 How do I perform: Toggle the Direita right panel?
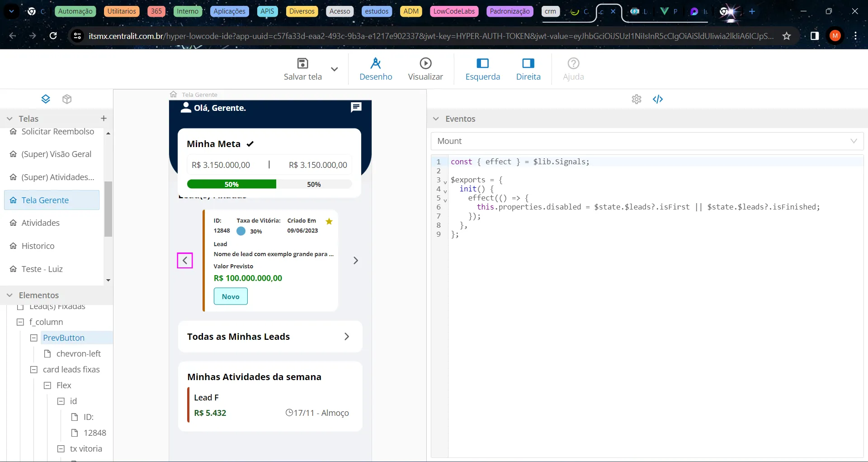pos(528,69)
